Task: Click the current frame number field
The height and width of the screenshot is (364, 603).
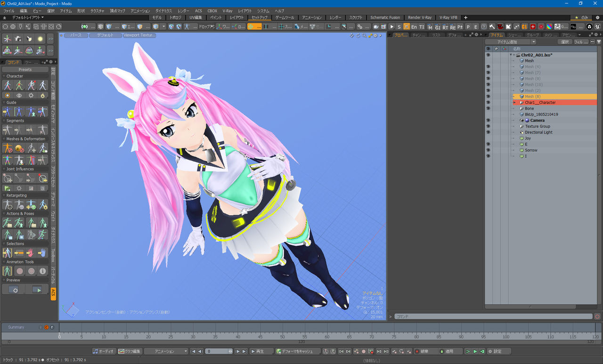Action: tap(219, 351)
